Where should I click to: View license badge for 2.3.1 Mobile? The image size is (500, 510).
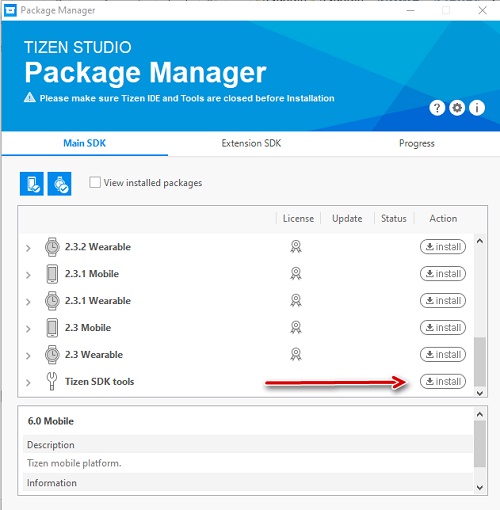[x=296, y=274]
